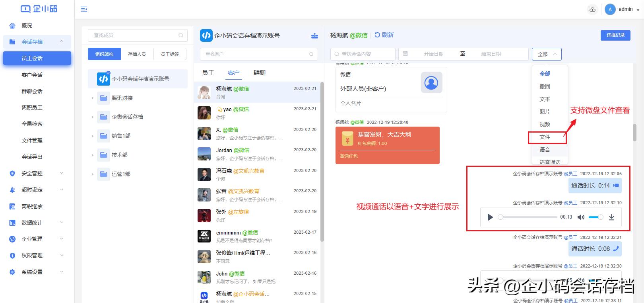Click 企小码 logo in organization tree
The width and height of the screenshot is (644, 303).
(103, 79)
